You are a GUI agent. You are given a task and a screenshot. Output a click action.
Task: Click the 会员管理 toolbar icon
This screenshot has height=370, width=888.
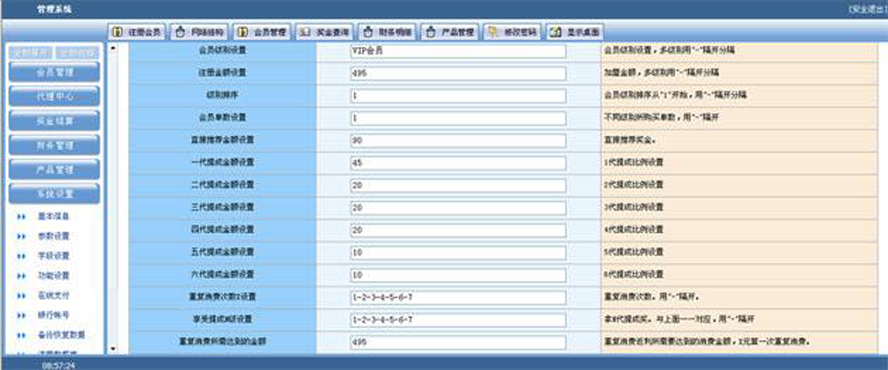point(242,32)
